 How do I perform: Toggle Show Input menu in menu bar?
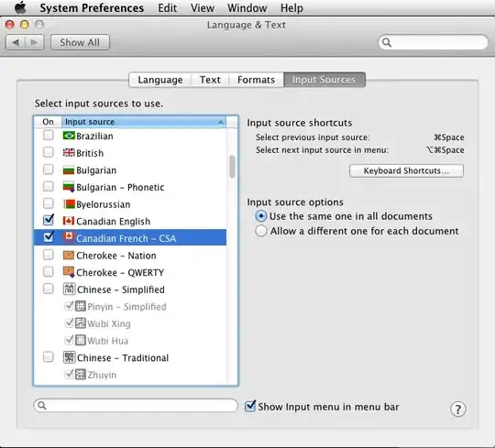(250, 406)
